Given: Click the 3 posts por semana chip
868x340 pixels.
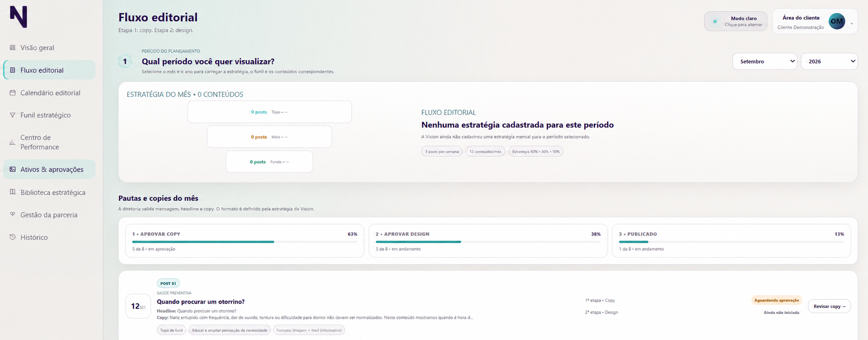Looking at the screenshot, I should (x=442, y=152).
